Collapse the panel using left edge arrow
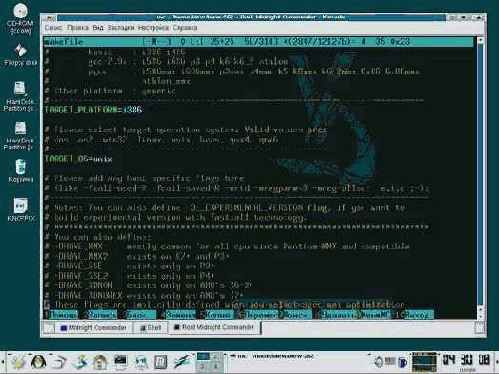Viewport: 499px width, 374px height. point(3,362)
